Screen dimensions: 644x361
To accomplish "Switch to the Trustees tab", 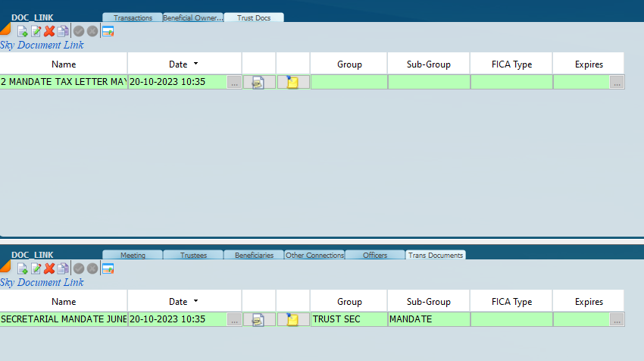I will [194, 255].
